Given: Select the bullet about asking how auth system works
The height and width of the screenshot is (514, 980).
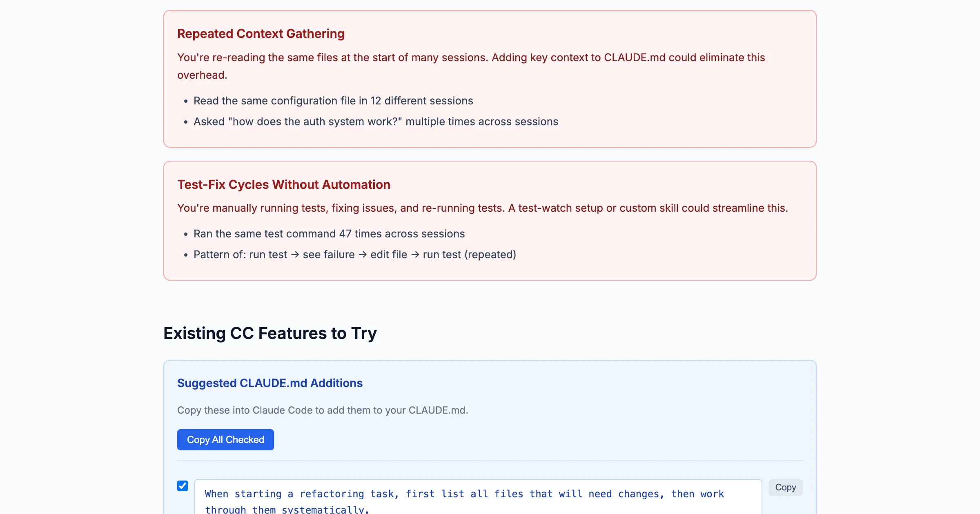Looking at the screenshot, I should (376, 121).
